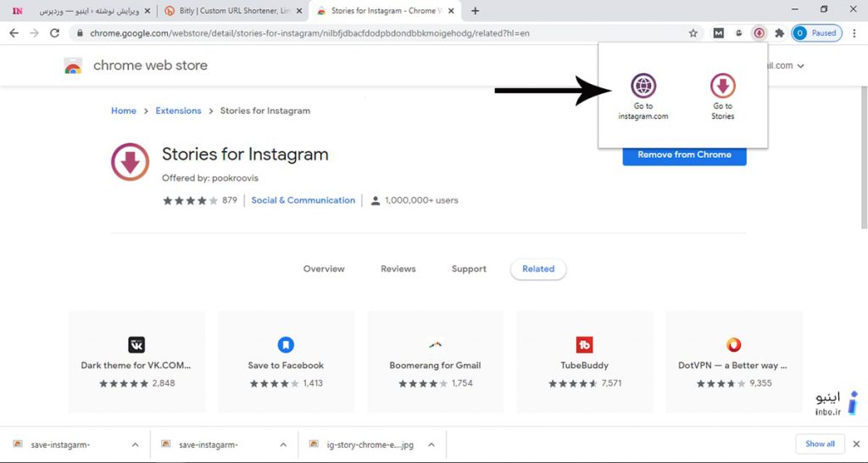Click the page vertical scrollbar
The width and height of the screenshot is (868, 463).
tap(864, 158)
